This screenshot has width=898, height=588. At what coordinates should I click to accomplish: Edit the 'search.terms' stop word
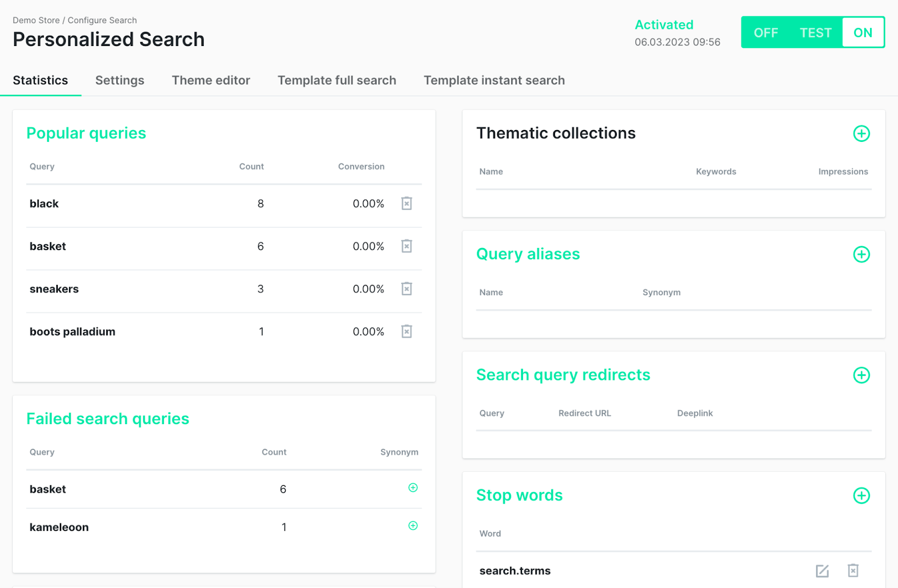(x=822, y=571)
